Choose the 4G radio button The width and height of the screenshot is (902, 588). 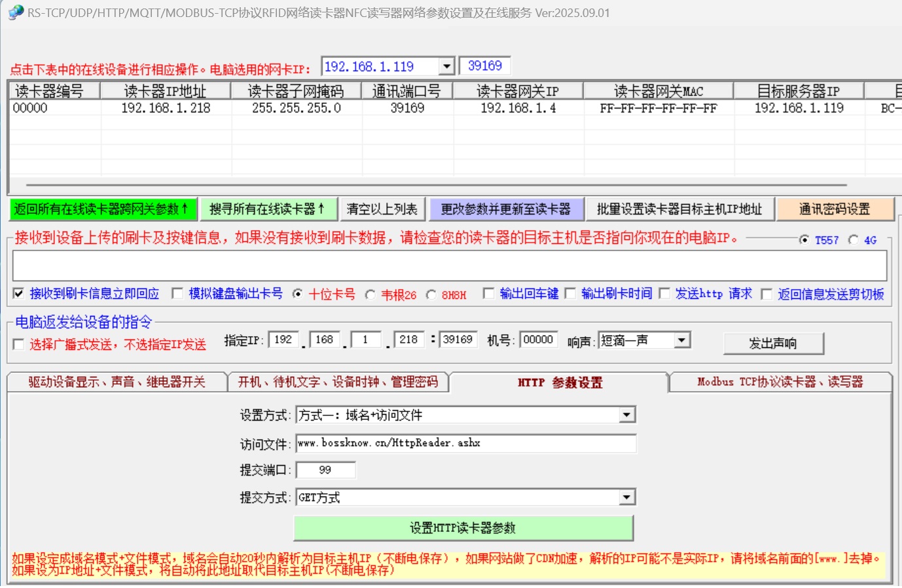click(853, 240)
